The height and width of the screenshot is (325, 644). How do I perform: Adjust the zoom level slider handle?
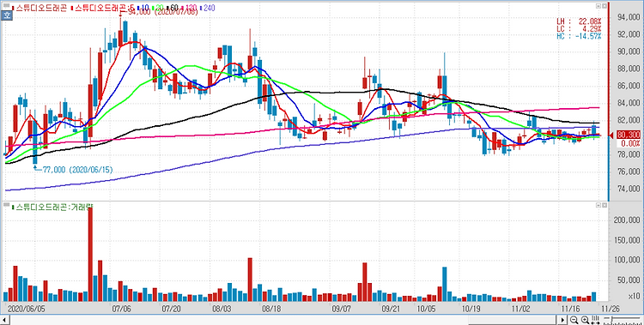(x=612, y=319)
